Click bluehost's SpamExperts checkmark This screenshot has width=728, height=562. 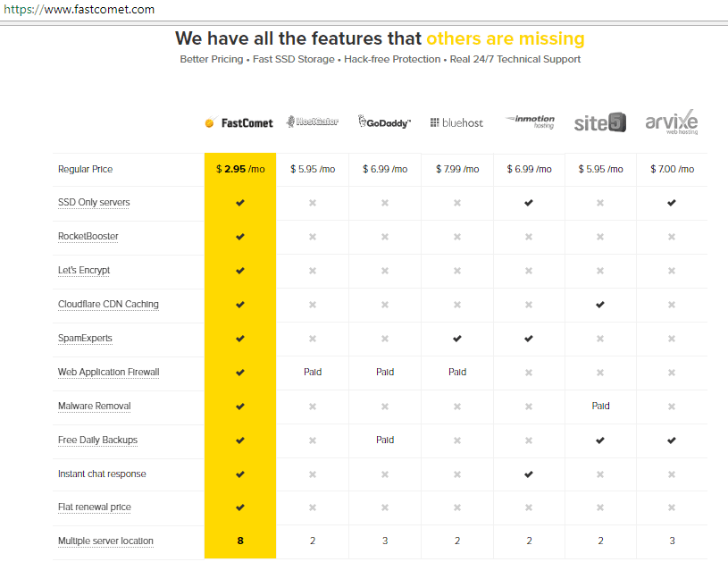[456, 338]
